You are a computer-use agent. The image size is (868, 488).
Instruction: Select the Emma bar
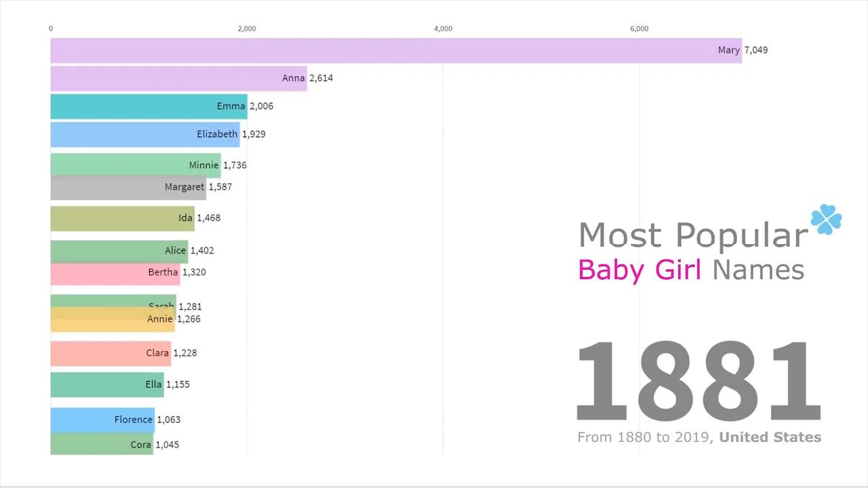pyautogui.click(x=136, y=106)
